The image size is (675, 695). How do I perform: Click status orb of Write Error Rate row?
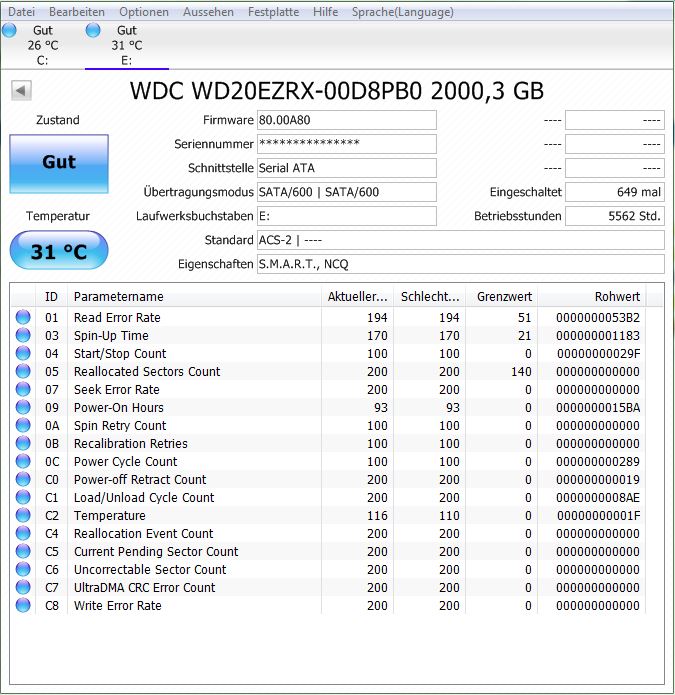[x=23, y=605]
